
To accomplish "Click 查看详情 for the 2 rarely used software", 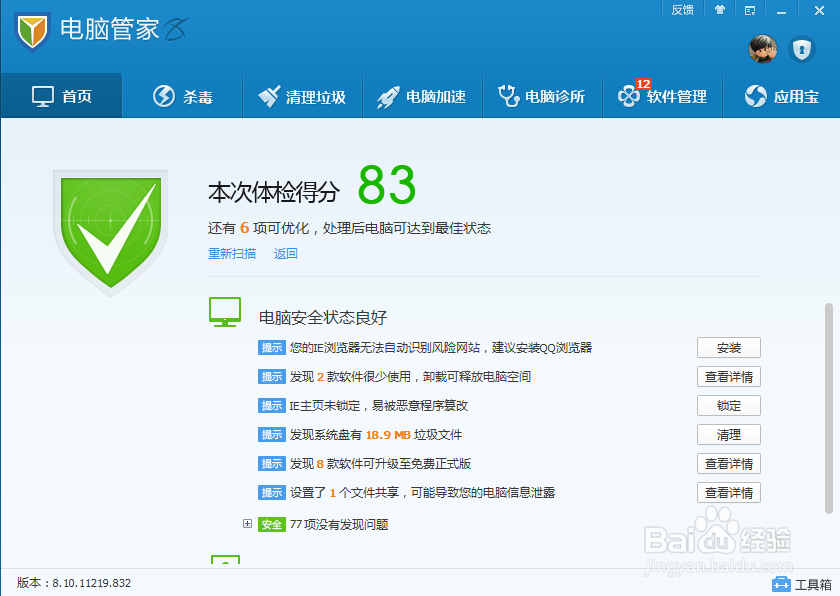I will coord(729,376).
